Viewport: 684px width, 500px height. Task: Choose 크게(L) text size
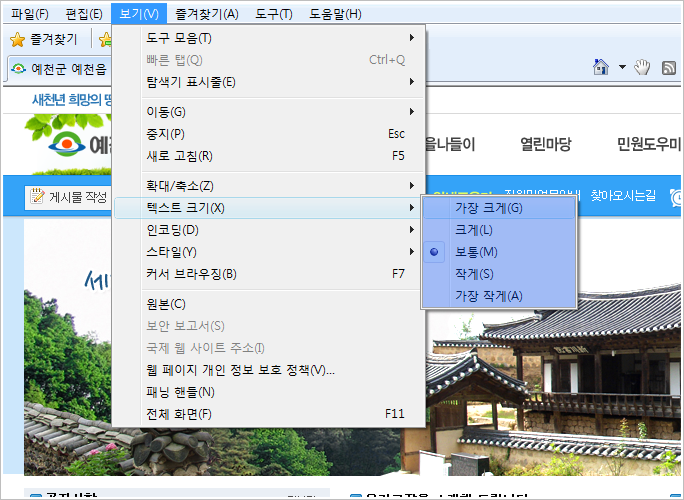coord(499,230)
